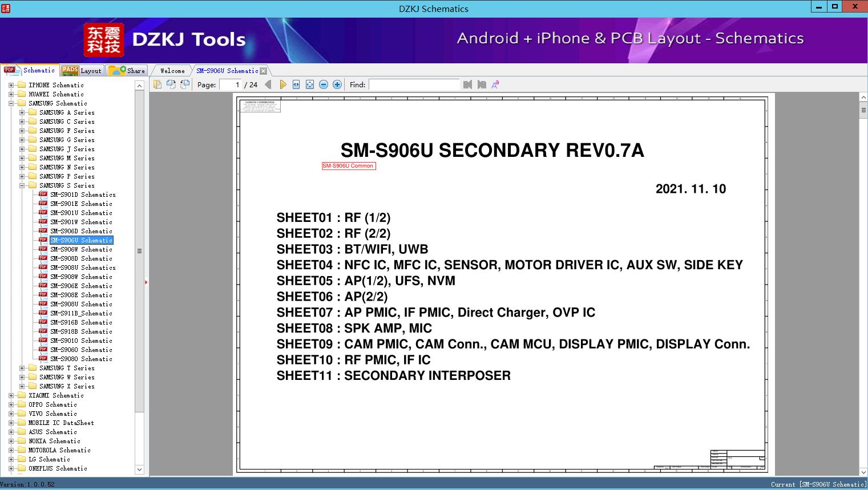Toggle the match case search icon

tap(495, 84)
